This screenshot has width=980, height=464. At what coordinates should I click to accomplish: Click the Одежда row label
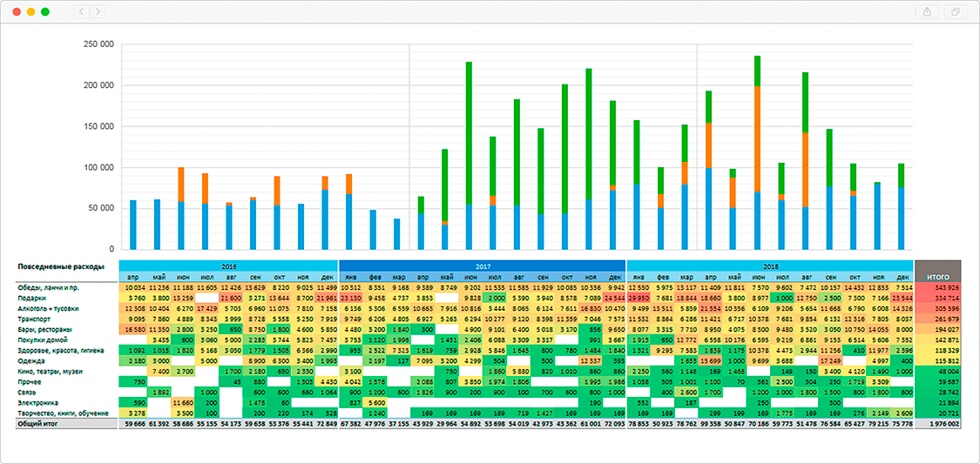[30, 360]
